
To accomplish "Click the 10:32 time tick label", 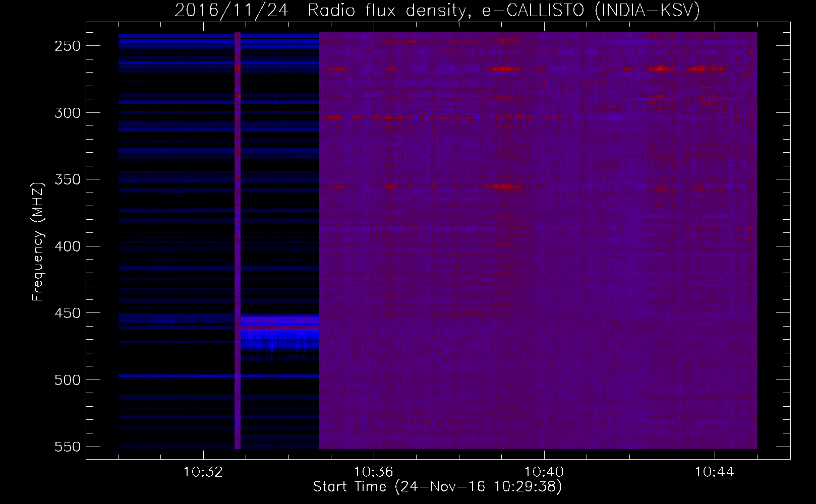I will (203, 472).
